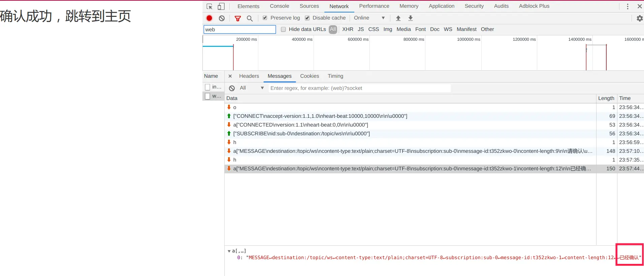Filter requests by Manifest
The width and height of the screenshot is (644, 276).
pyautogui.click(x=466, y=29)
